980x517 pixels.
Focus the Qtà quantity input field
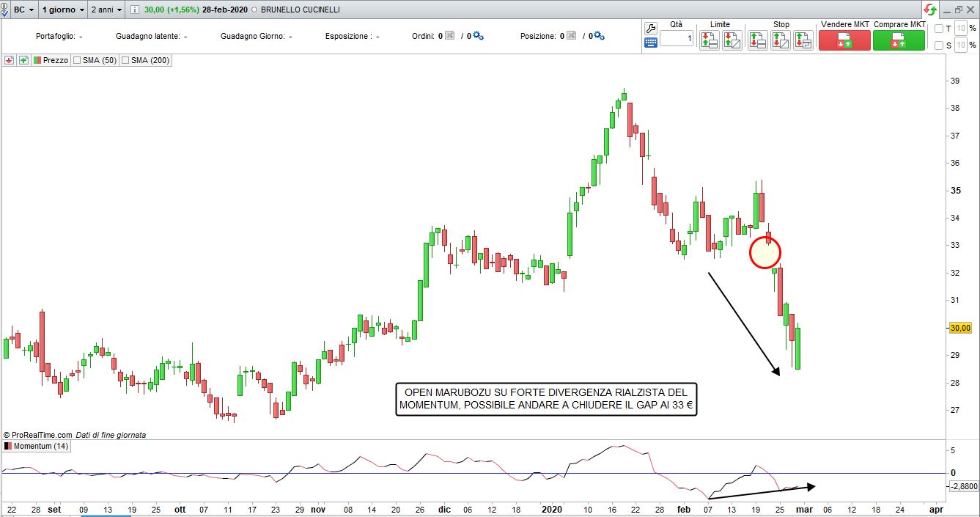click(x=676, y=39)
